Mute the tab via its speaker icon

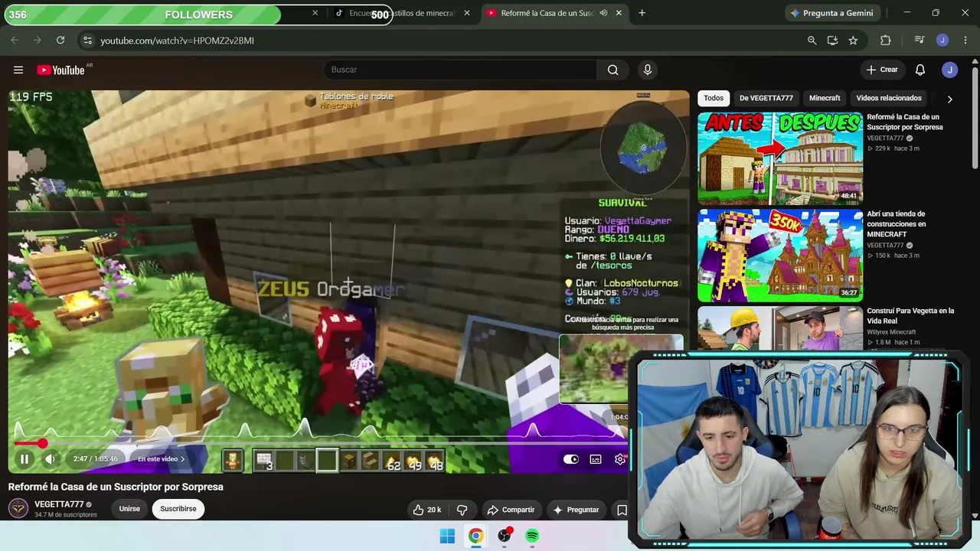tap(603, 13)
